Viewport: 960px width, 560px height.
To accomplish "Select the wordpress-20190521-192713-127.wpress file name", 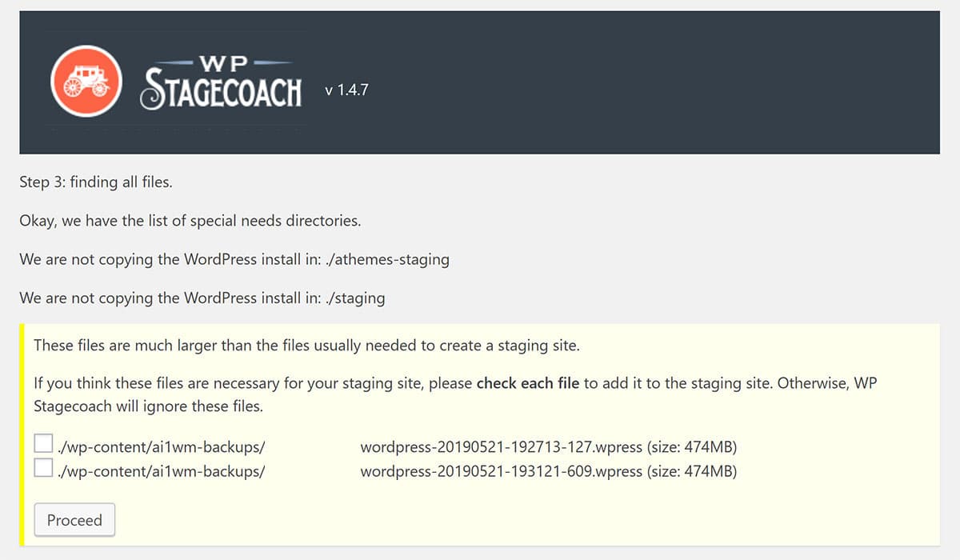I will tap(501, 446).
